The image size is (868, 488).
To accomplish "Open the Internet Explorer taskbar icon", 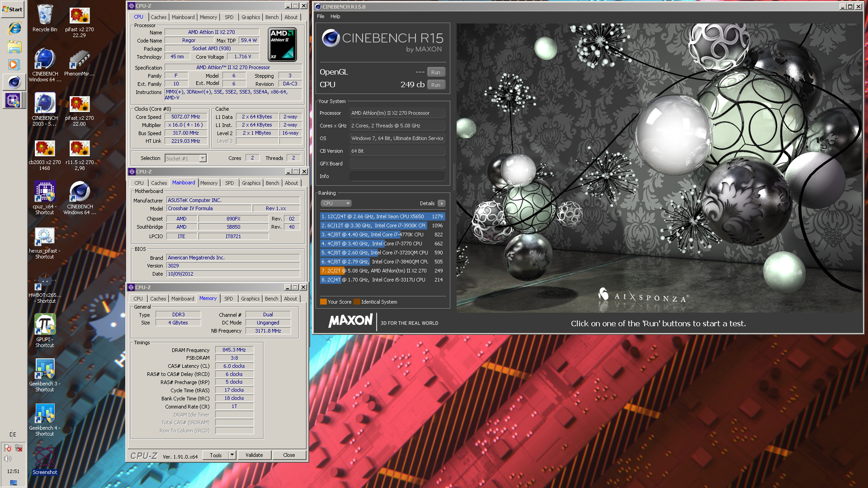I will (x=14, y=28).
